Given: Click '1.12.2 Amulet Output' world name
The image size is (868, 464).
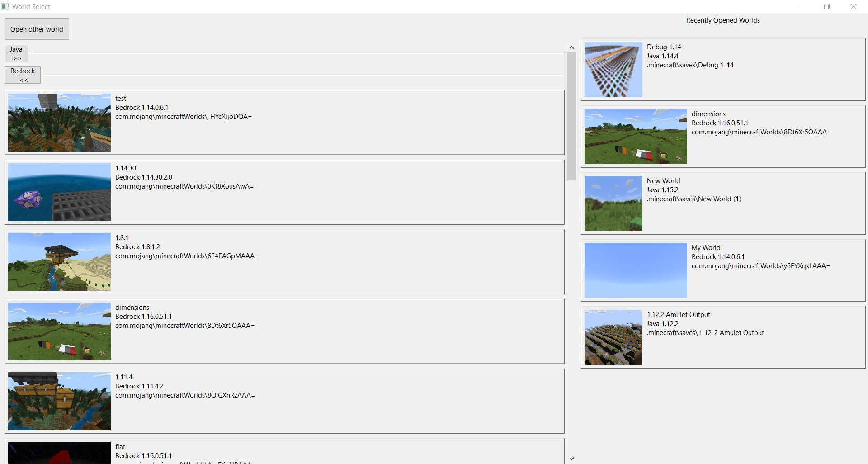Looking at the screenshot, I should [678, 315].
